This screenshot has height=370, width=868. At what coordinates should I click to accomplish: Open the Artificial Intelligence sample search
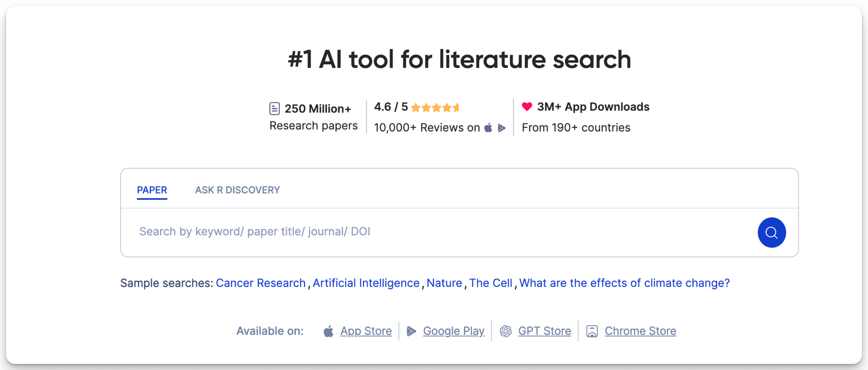tap(366, 283)
